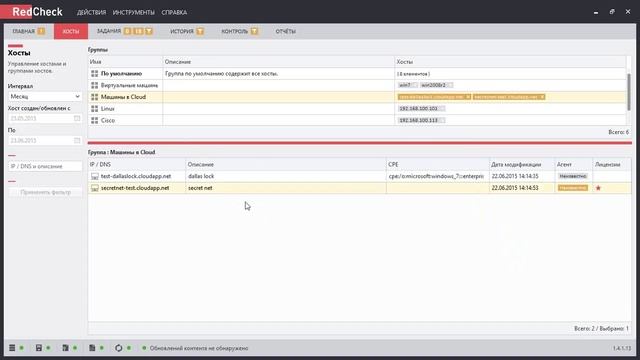Click the computer icon for secretnet-test host

[95, 188]
